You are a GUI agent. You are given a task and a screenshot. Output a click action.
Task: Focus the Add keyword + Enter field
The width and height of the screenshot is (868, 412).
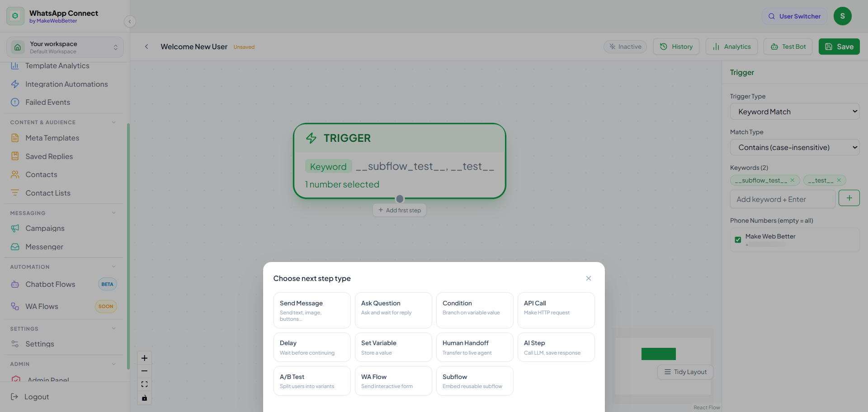pyautogui.click(x=783, y=199)
